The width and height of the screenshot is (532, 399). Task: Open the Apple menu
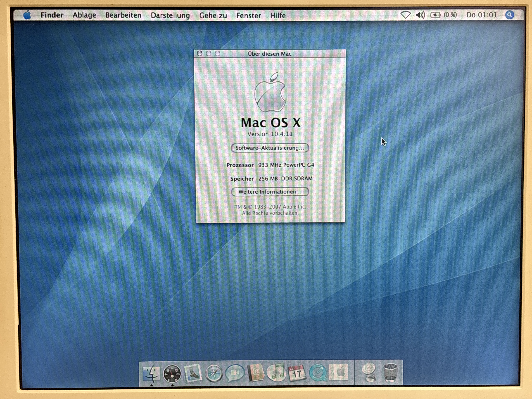pyautogui.click(x=27, y=15)
